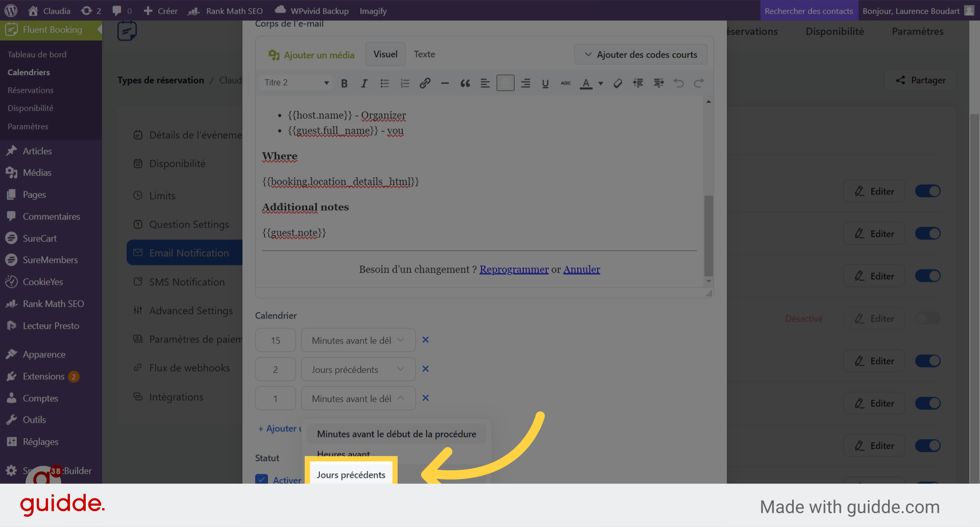This screenshot has width=980, height=527.
Task: Toggle italic formatting in editor toolbar
Action: (364, 83)
